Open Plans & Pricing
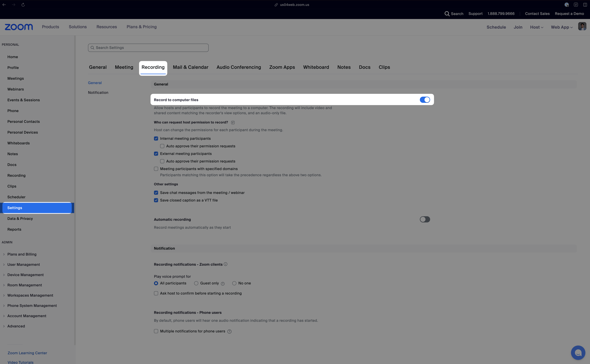This screenshot has height=364, width=590. coord(142,27)
